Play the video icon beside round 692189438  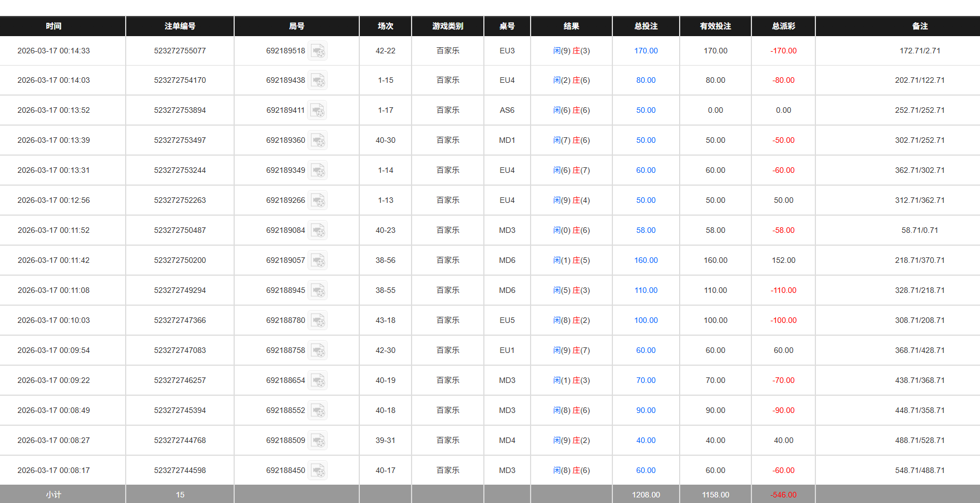coord(318,80)
